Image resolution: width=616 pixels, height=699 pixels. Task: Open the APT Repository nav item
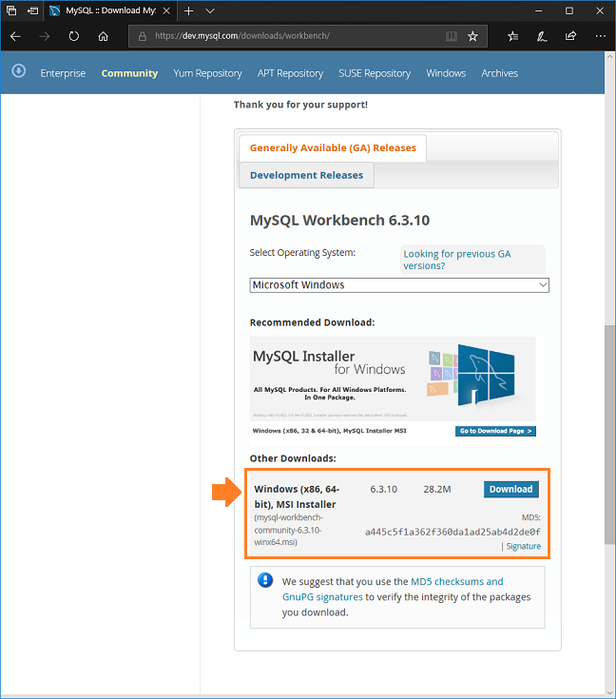point(290,73)
